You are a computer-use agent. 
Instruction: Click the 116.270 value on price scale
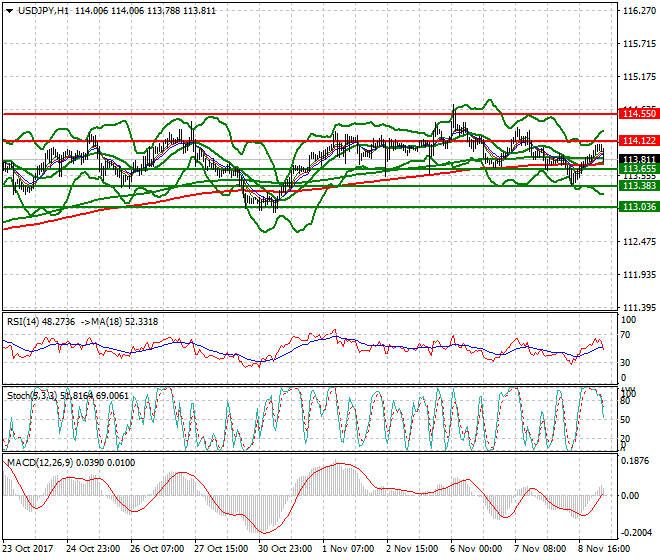(x=638, y=11)
